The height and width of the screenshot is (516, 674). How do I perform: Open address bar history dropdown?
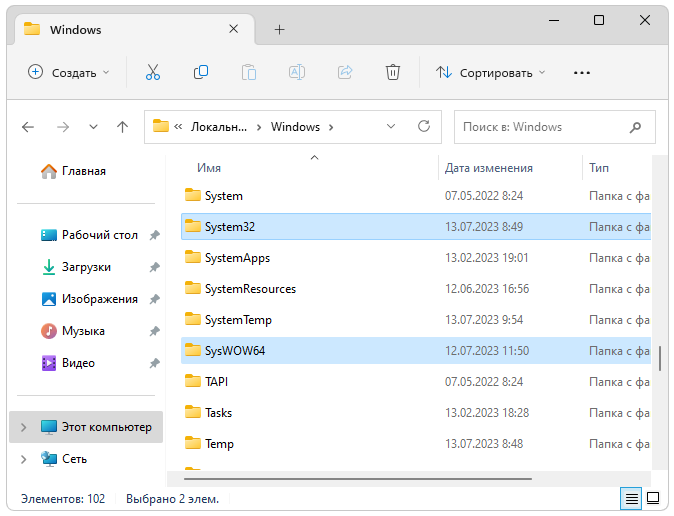tap(391, 126)
